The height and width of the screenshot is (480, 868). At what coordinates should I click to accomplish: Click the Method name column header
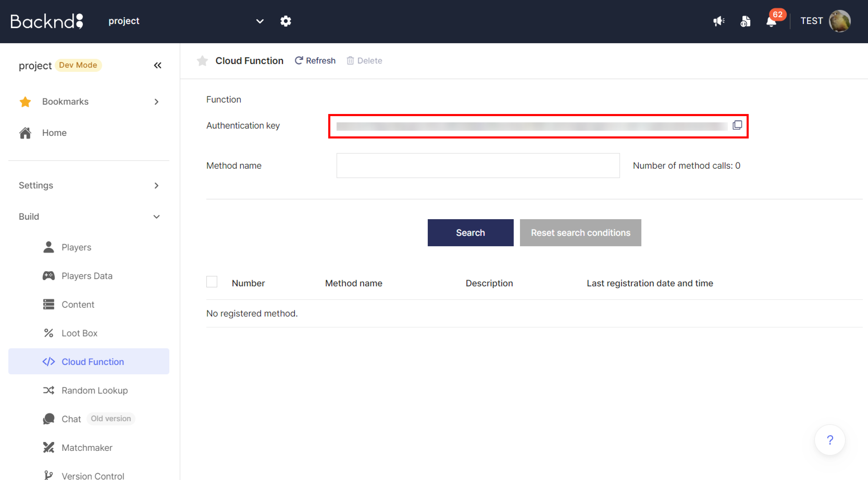point(354,283)
